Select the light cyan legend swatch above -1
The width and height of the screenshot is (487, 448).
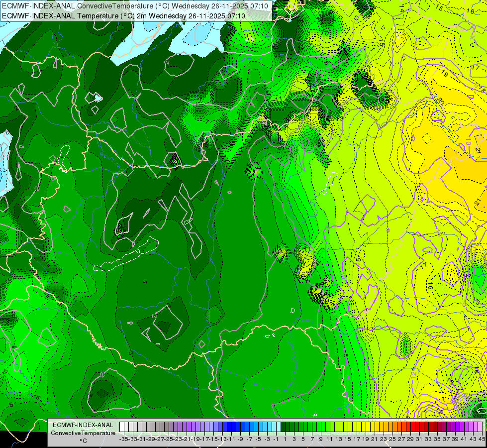[x=279, y=427]
